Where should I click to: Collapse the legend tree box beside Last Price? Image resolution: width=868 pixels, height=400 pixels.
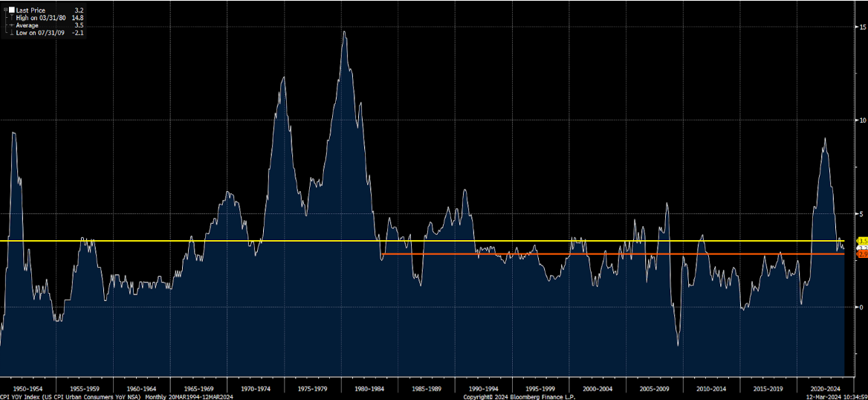[x=5, y=10]
